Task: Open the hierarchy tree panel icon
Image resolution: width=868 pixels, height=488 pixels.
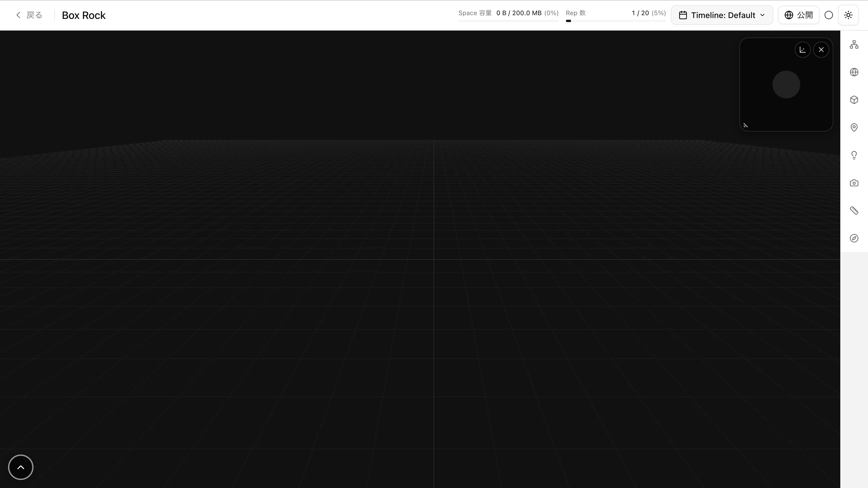Action: [854, 44]
